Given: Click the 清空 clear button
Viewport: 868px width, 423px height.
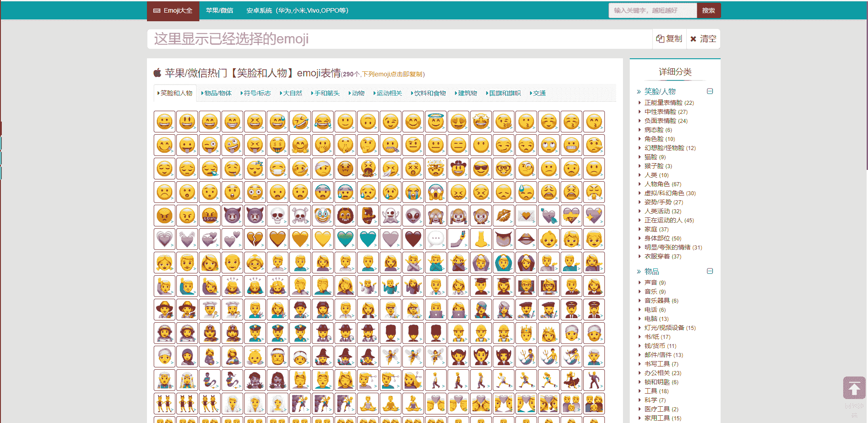Looking at the screenshot, I should (x=703, y=39).
